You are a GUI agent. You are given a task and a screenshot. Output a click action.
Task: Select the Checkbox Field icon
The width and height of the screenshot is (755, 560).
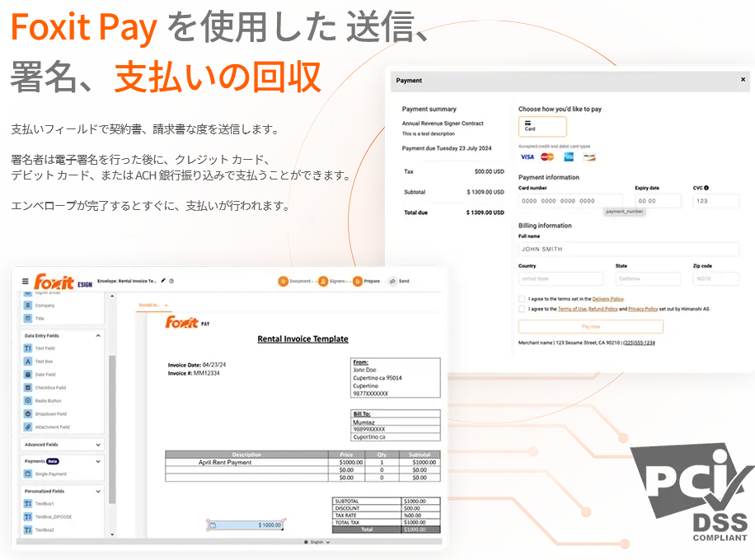[x=28, y=387]
